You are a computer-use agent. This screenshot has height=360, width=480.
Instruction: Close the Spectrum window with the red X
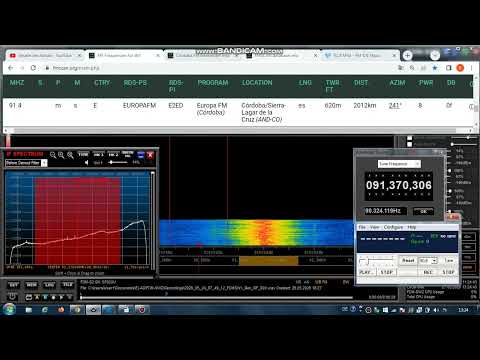(x=150, y=155)
